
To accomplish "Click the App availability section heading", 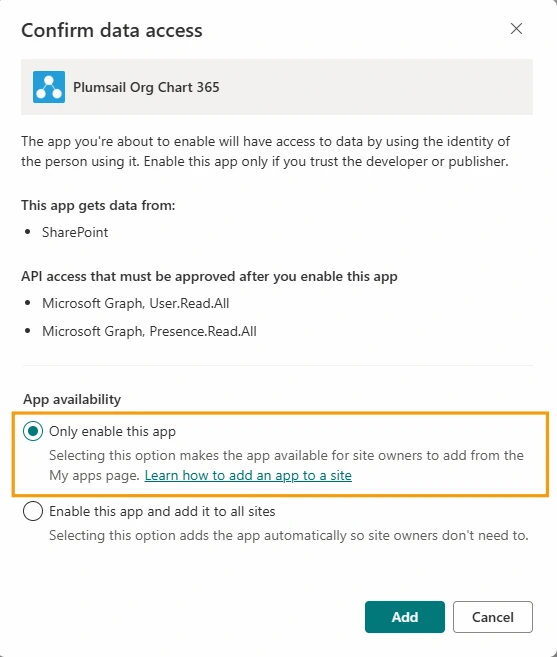I will [x=72, y=399].
